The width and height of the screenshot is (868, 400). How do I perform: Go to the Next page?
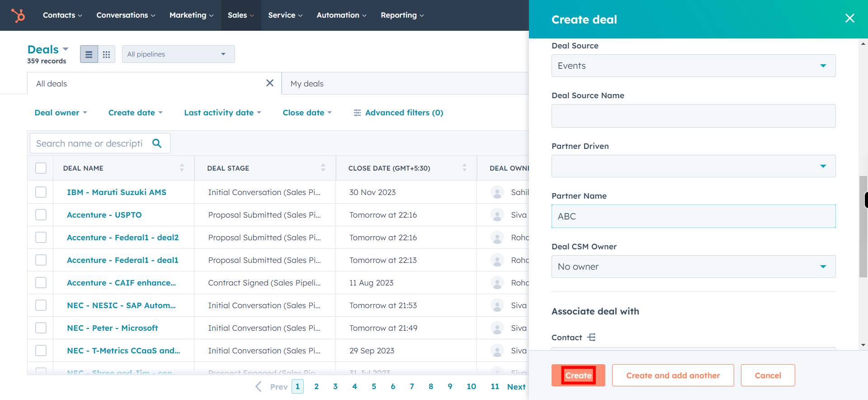(516, 387)
